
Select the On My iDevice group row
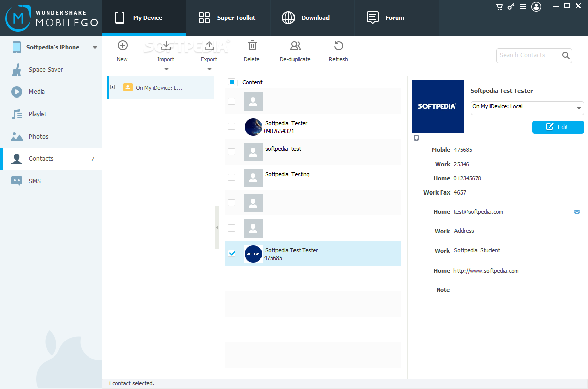tap(160, 88)
